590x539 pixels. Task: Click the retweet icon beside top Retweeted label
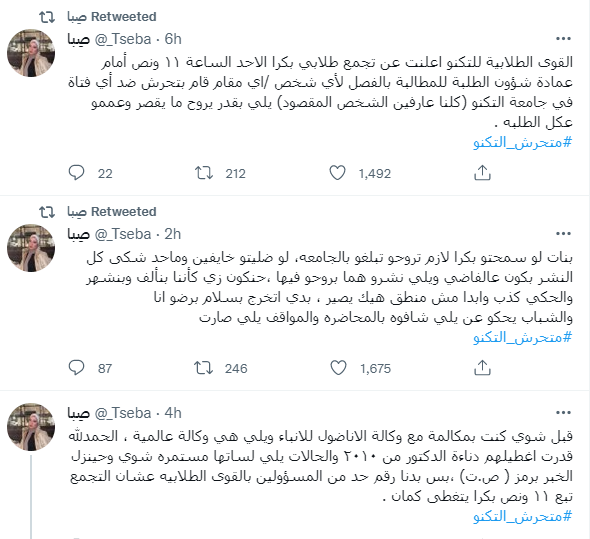[x=47, y=17]
